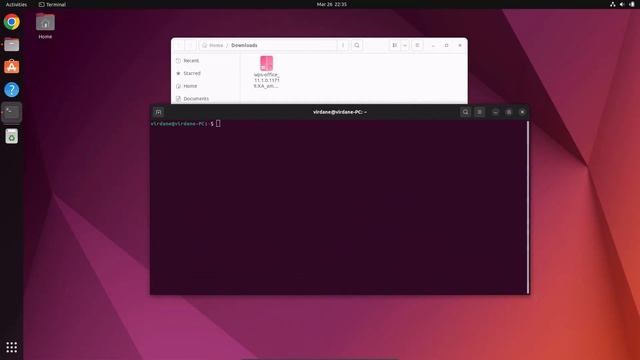Close the Terminal window
This screenshot has height=360, width=640.
click(x=522, y=112)
